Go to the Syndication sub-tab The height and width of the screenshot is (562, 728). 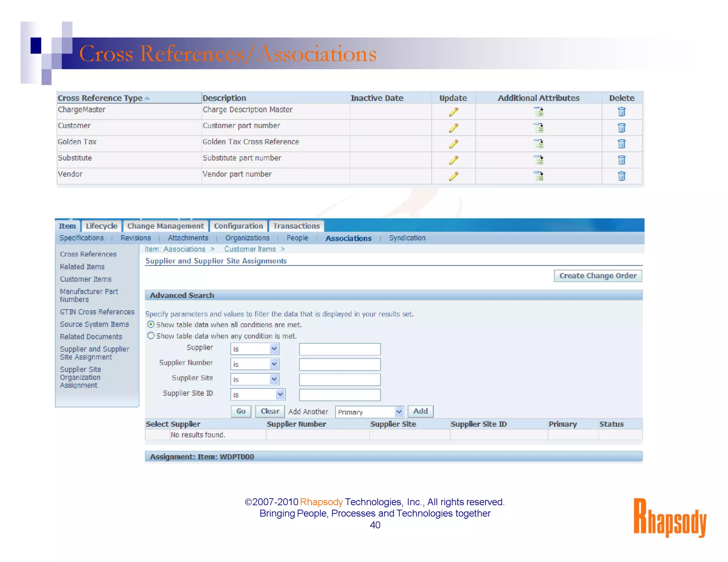tap(407, 238)
